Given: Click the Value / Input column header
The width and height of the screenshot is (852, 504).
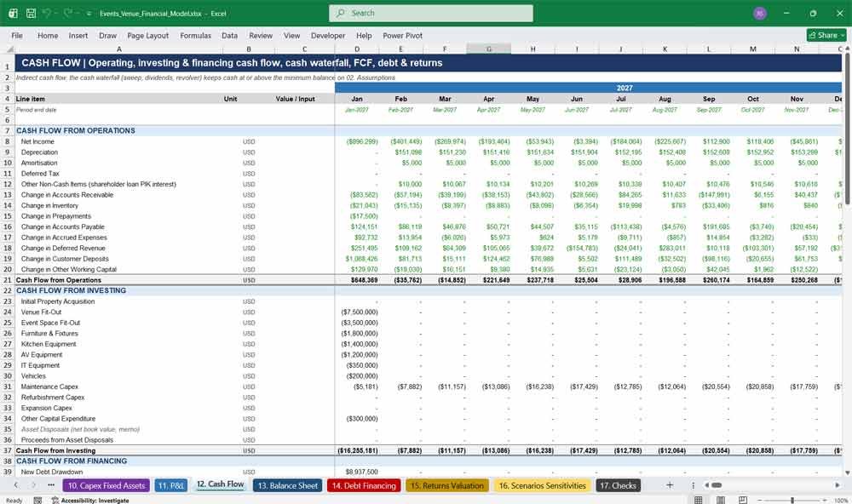Looking at the screenshot, I should (x=295, y=99).
